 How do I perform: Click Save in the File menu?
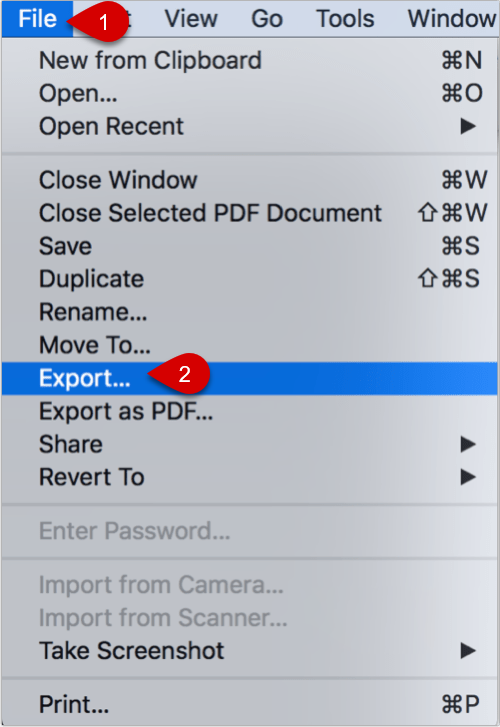tap(250, 246)
